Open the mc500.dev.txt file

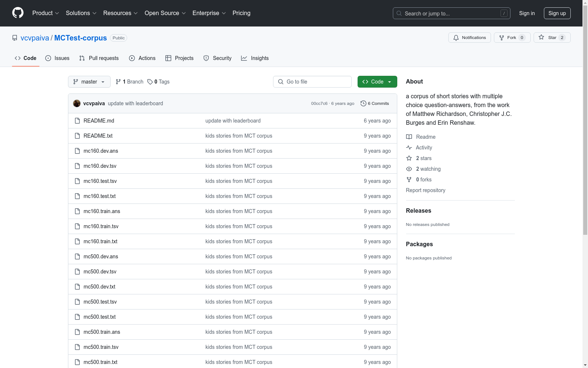100,287
